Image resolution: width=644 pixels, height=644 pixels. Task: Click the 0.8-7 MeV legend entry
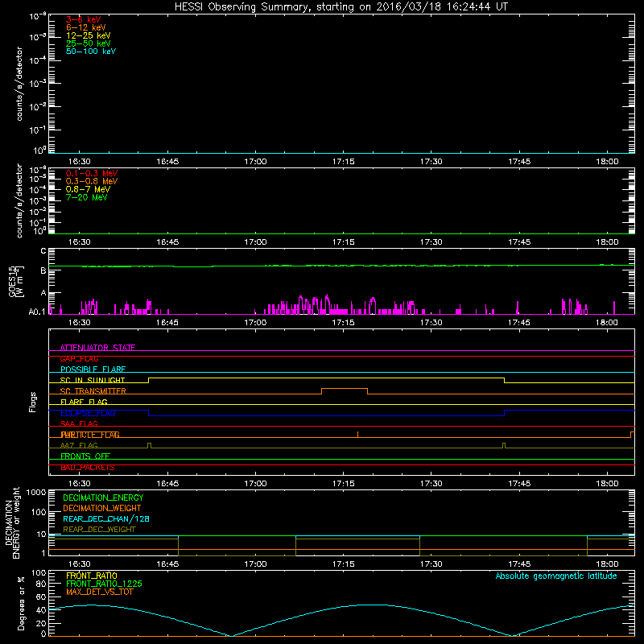(x=88, y=189)
